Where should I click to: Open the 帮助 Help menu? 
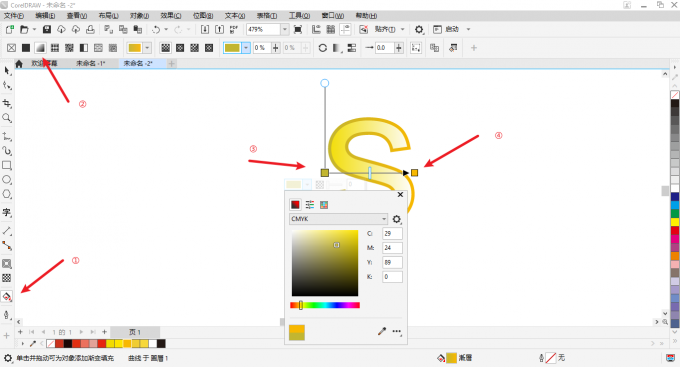pos(366,16)
